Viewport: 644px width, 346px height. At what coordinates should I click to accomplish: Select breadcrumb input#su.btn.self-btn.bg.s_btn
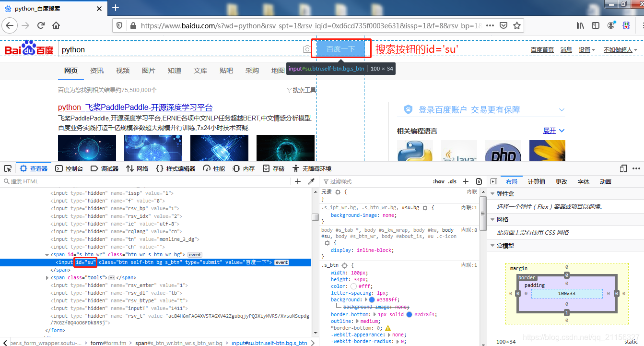[x=269, y=343]
